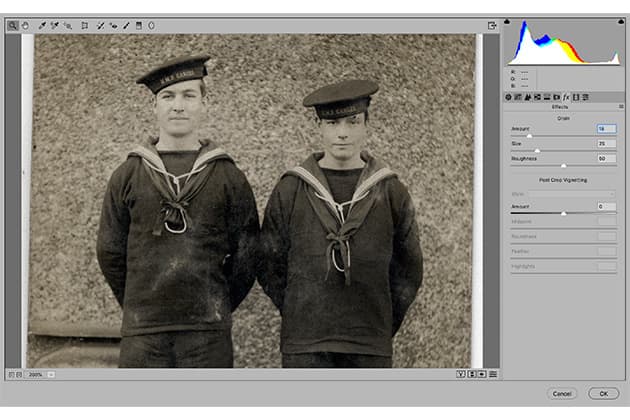Open the Effects panel options menu

click(x=621, y=107)
